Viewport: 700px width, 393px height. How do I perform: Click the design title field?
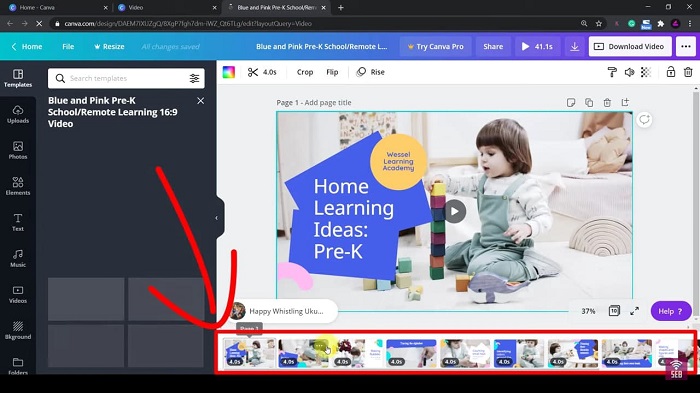(321, 46)
